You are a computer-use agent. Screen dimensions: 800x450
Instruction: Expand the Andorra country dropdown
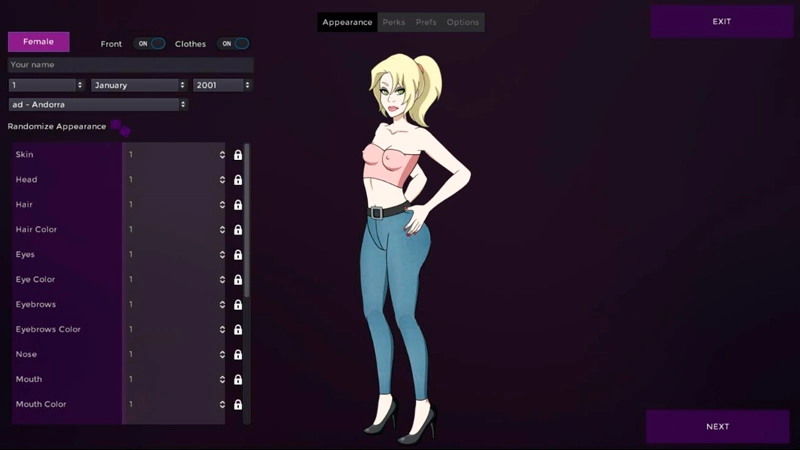[98, 104]
